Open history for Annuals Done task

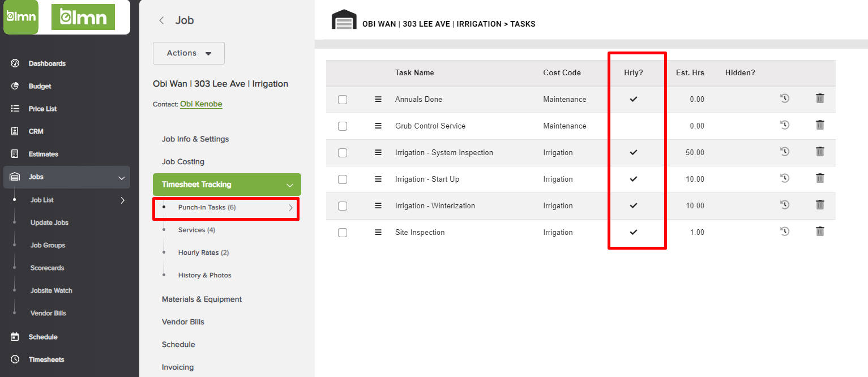tap(785, 98)
